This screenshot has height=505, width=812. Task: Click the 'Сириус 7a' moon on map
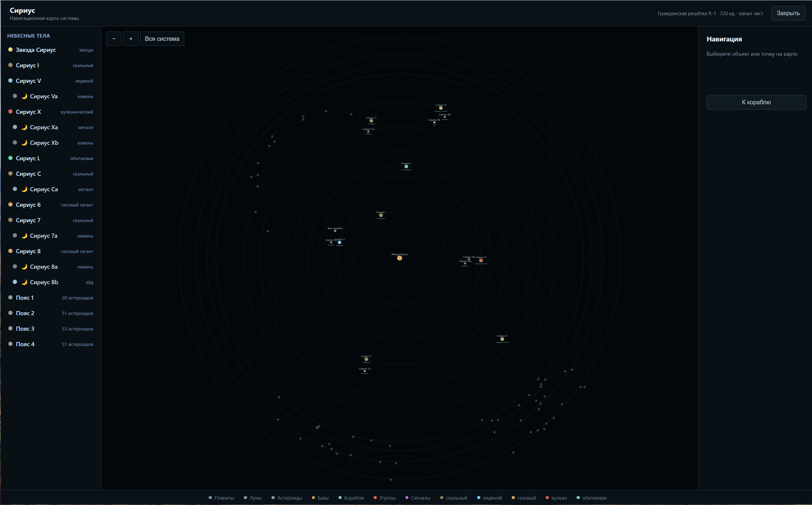(x=368, y=131)
